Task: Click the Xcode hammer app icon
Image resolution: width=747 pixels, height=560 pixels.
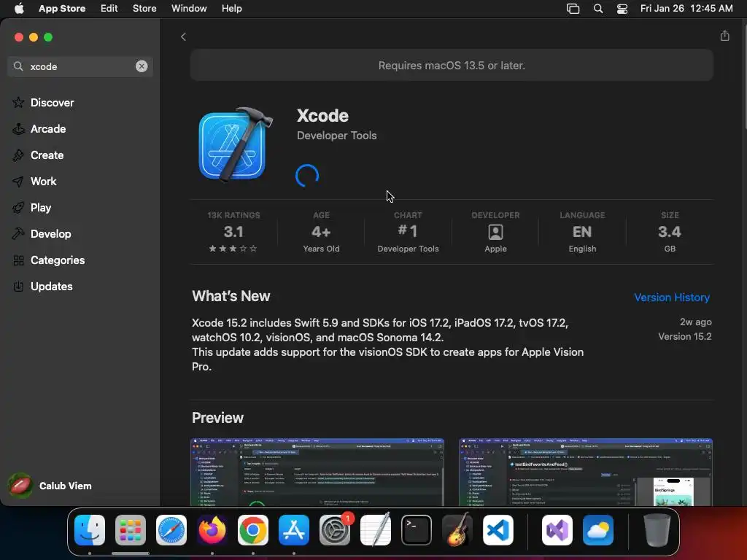Action: [236, 144]
